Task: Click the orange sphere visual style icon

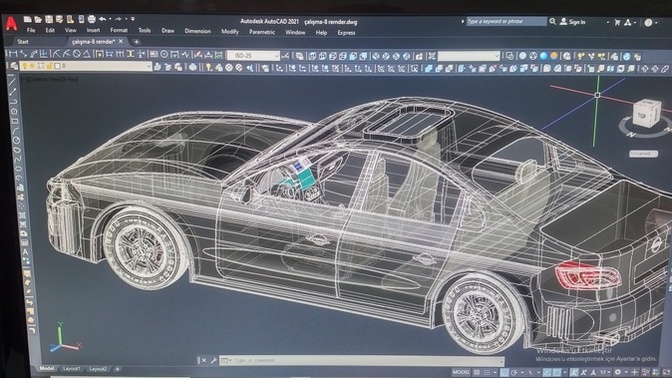Action: tap(554, 56)
